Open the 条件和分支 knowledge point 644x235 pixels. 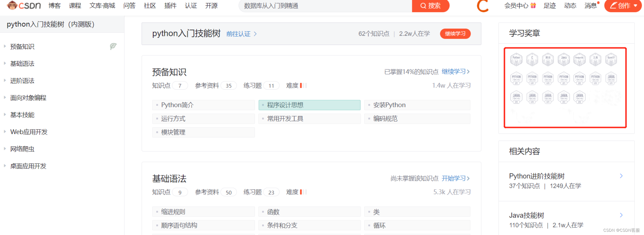point(309,225)
